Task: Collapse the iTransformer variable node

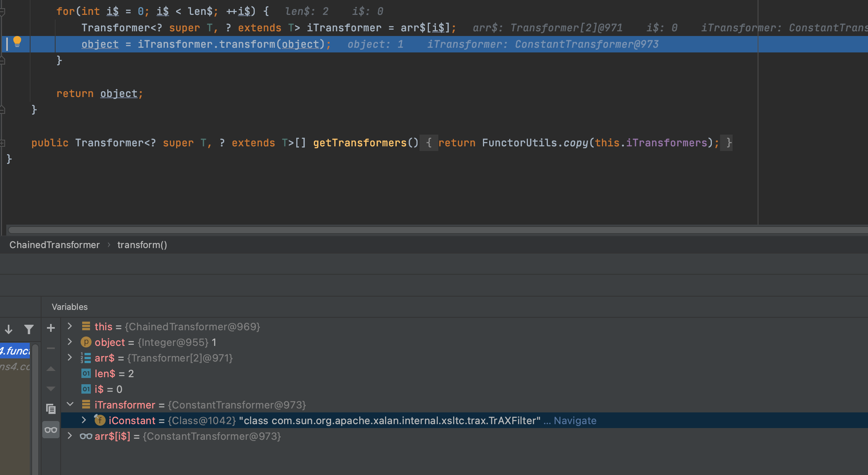Action: 70,404
